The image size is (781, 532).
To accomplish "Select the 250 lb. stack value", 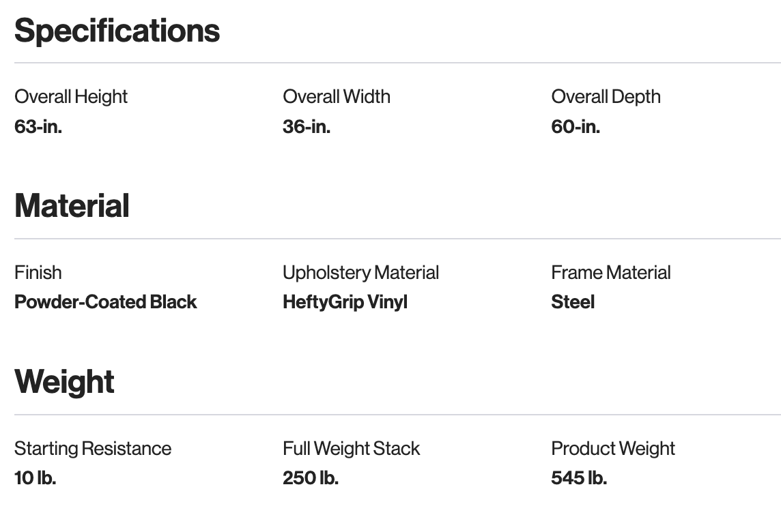I will (311, 478).
